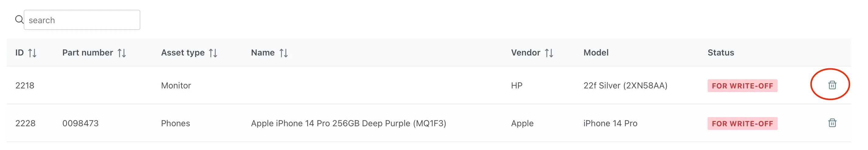Click the write-off badge for asset 2218

[742, 86]
